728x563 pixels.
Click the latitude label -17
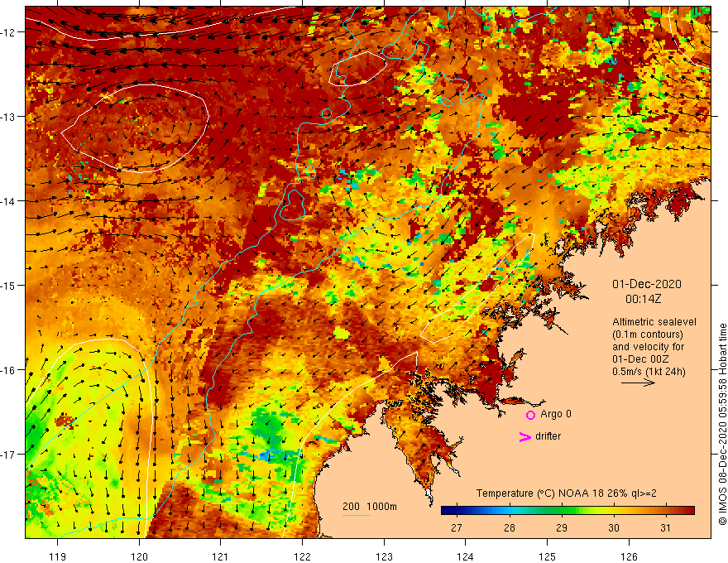click(x=7, y=455)
